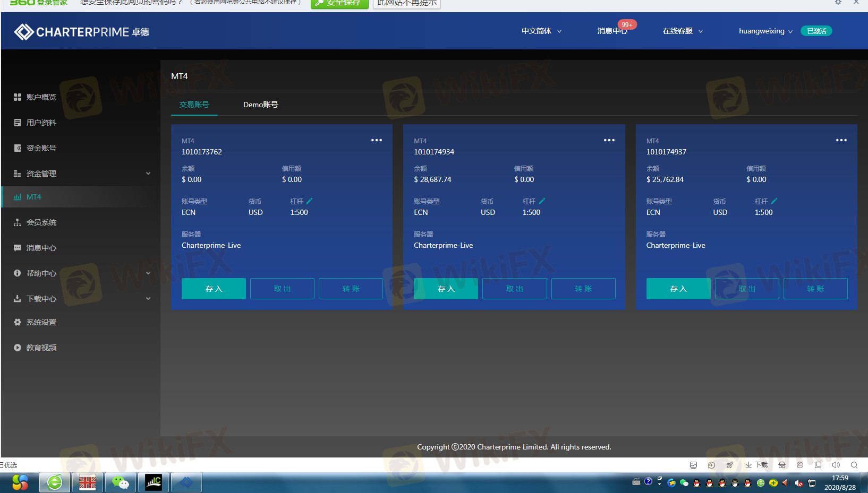Open the huangweixing user dropdown
The height and width of the screenshot is (493, 868).
pyautogui.click(x=765, y=31)
